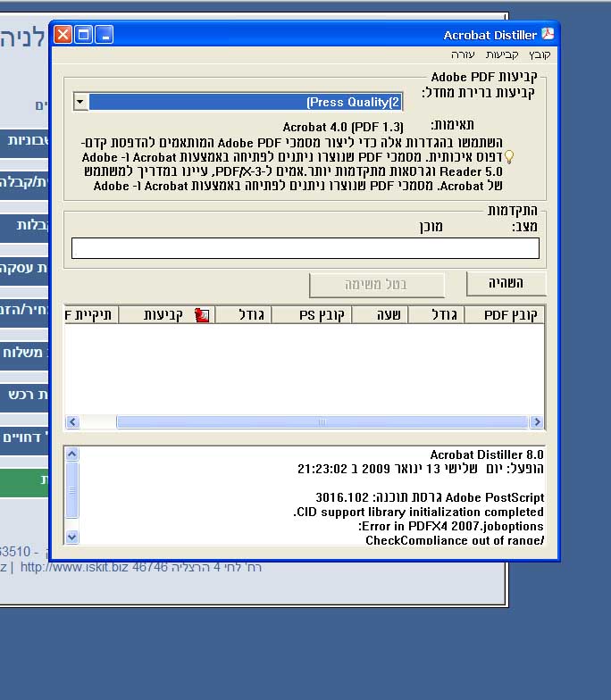Click log pane scroll up arrow
This screenshot has height=700, width=611.
(x=71, y=454)
